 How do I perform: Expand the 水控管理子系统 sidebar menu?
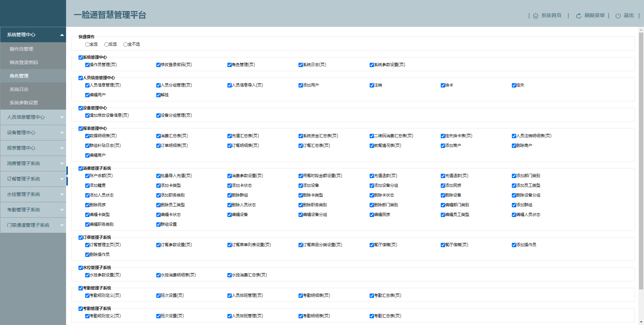pos(33,194)
